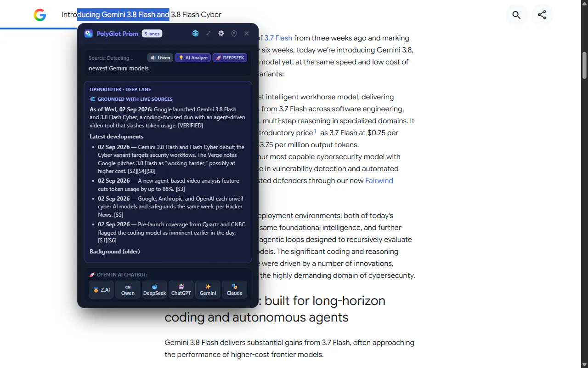This screenshot has height=368, width=588.
Task: Click the page scrollbar thumb
Action: tap(585, 65)
